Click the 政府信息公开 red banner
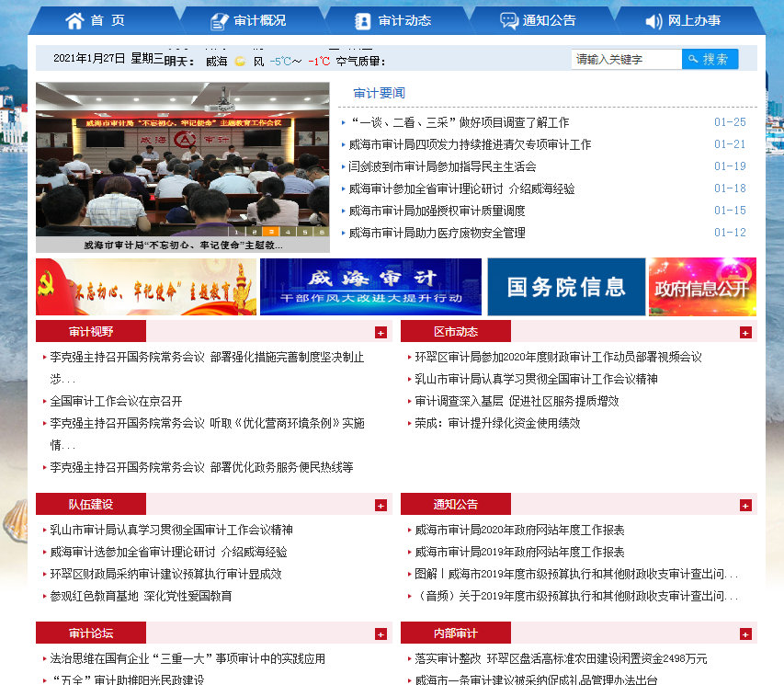Screen dimensions: 784x685 (x=702, y=287)
